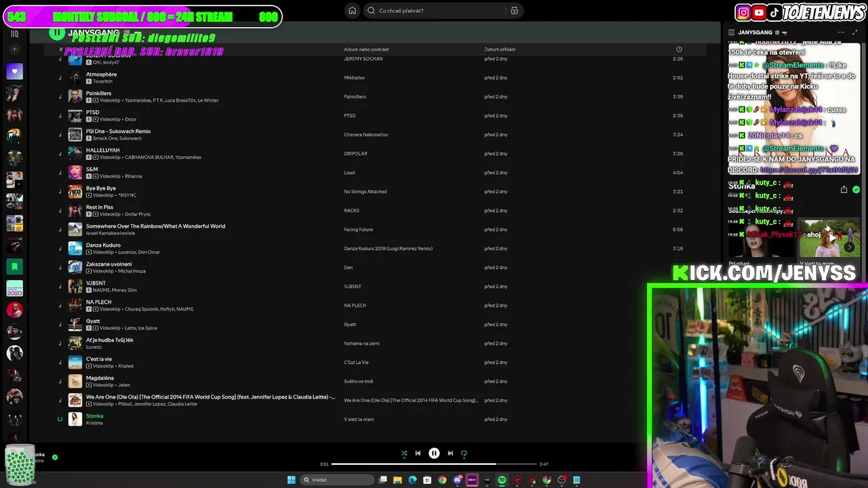The image size is (868, 488).
Task: Skip to next track
Action: tap(450, 453)
